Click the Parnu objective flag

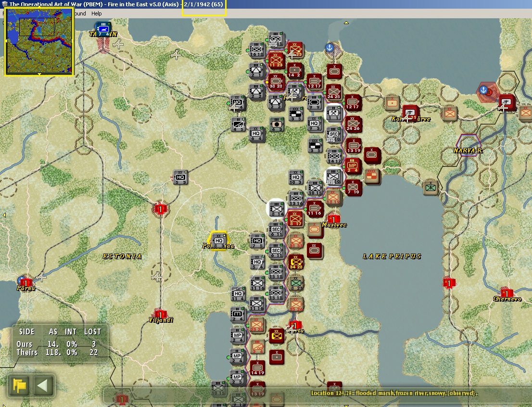click(26, 282)
